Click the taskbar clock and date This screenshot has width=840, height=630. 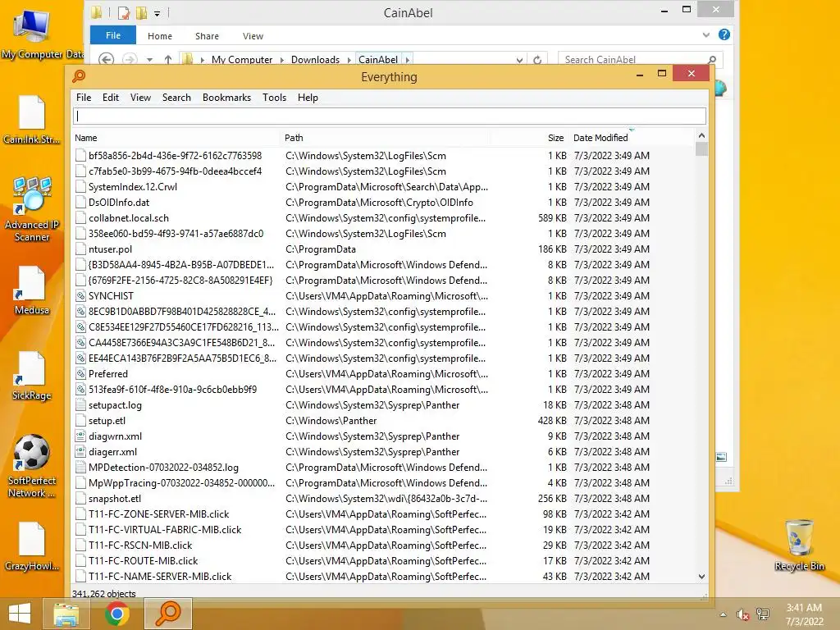click(804, 614)
